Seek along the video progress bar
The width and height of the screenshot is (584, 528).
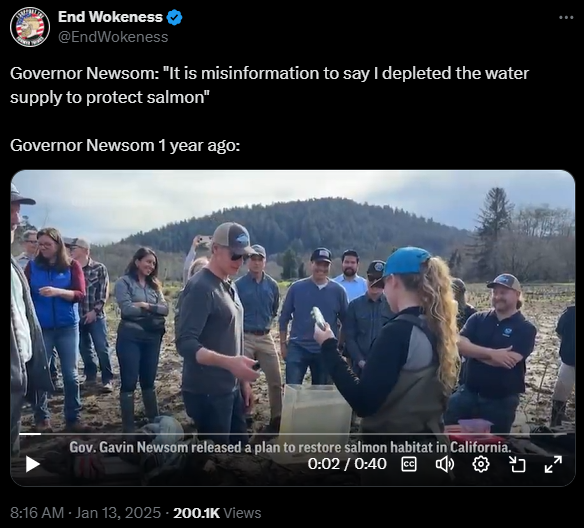coord(293,434)
